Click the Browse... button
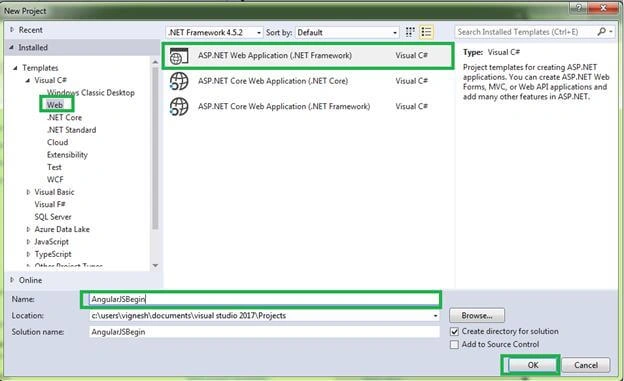This screenshot has height=381, width=624. (477, 316)
